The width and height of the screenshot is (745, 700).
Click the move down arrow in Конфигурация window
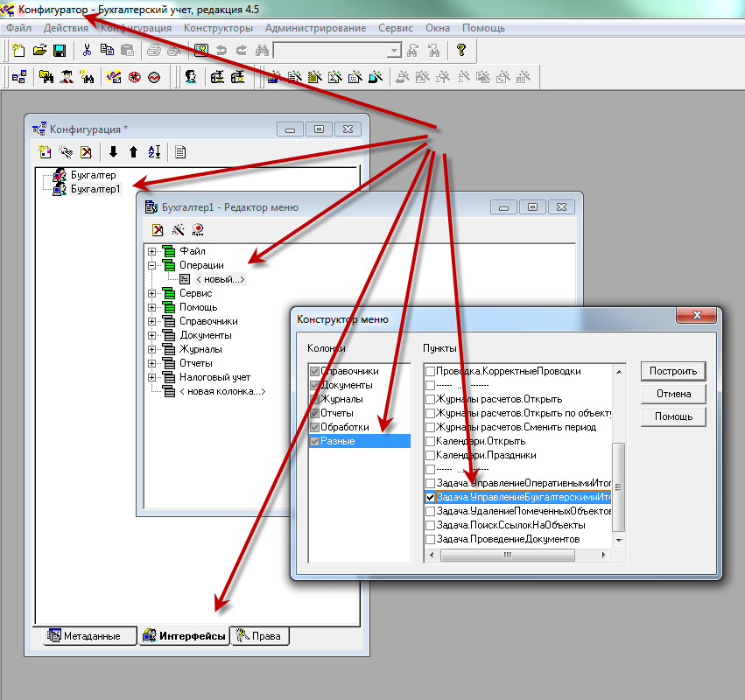coord(113,152)
